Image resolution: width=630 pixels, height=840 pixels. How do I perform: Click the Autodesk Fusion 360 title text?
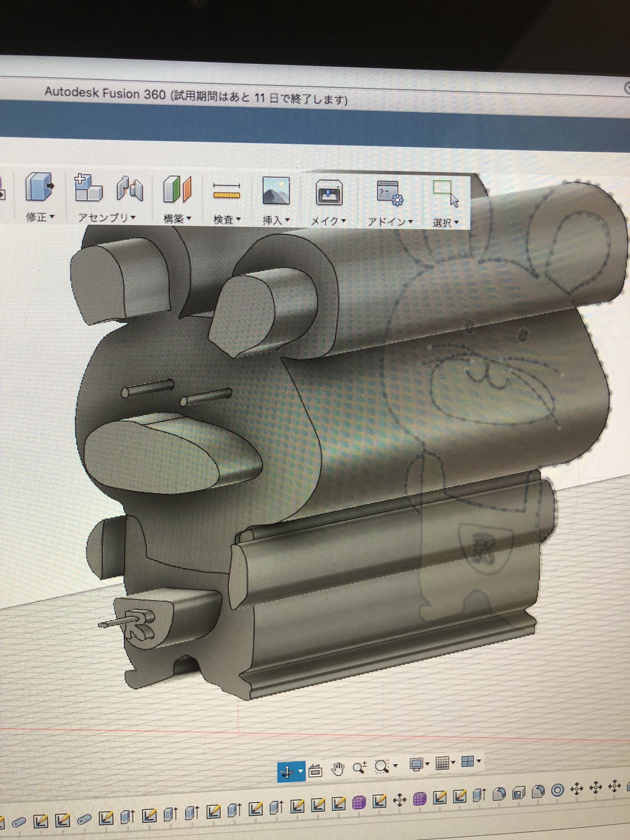pyautogui.click(x=105, y=93)
